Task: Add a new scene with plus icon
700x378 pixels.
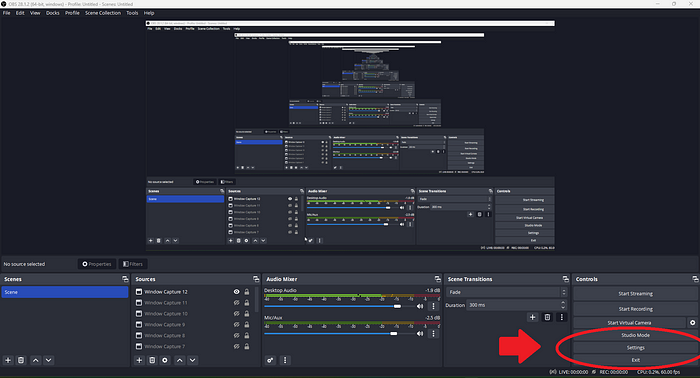Action: [x=8, y=360]
